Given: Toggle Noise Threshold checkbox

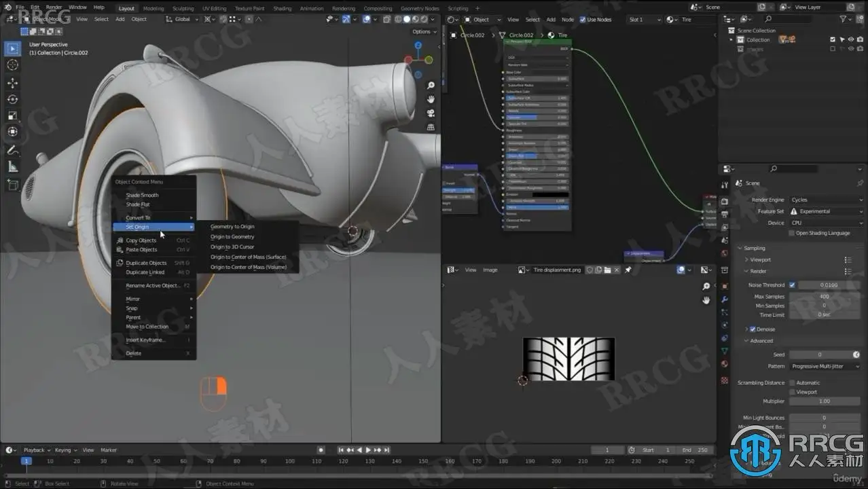Looking at the screenshot, I should (792, 285).
